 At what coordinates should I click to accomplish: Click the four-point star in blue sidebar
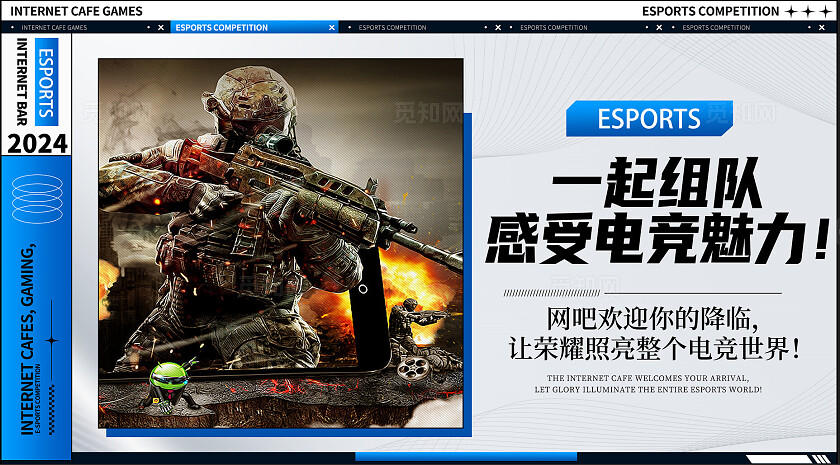[52, 341]
